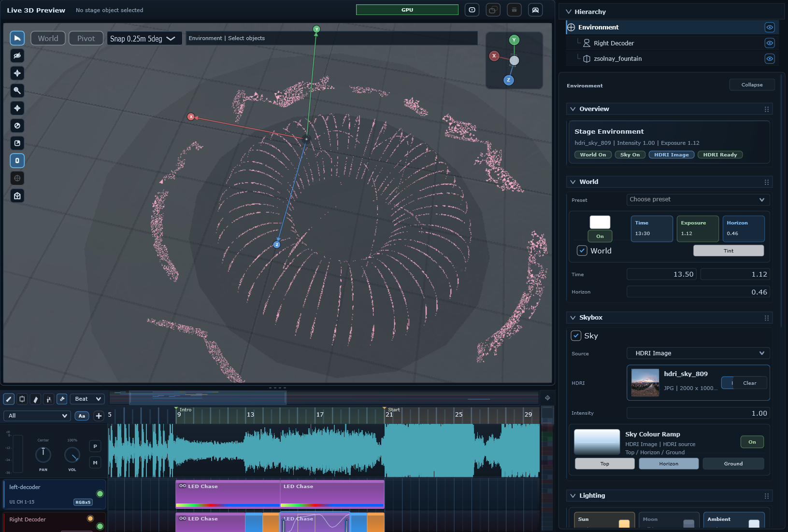Click the Collapse button for Environment

pos(752,84)
